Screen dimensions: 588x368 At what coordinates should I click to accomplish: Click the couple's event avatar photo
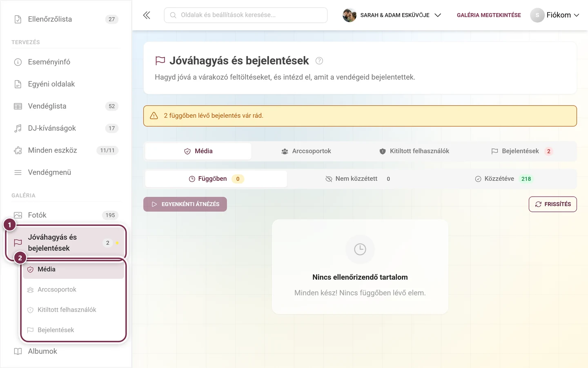point(350,15)
